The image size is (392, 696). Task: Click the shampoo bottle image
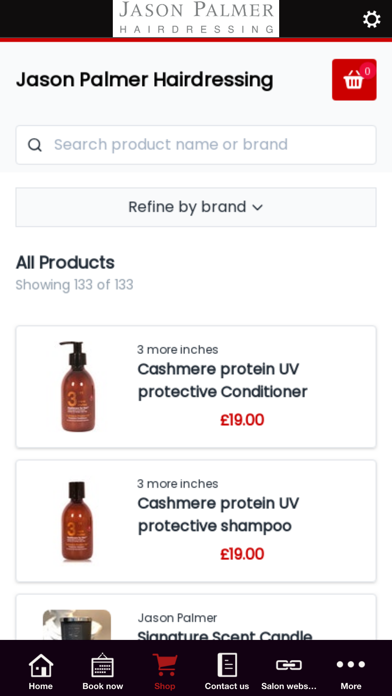point(77,522)
